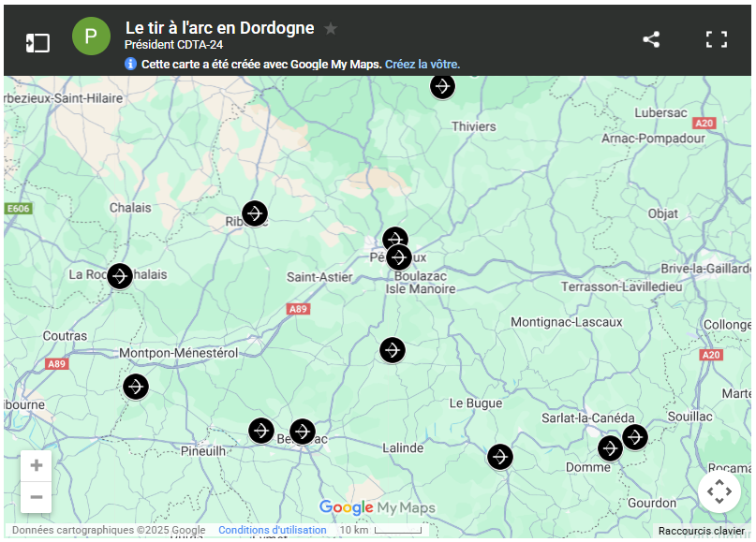Zoom in with the plus button
756x542 pixels.
click(37, 465)
